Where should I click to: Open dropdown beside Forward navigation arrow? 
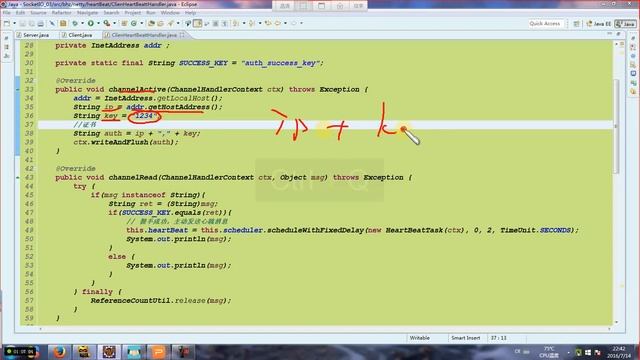[302, 23]
